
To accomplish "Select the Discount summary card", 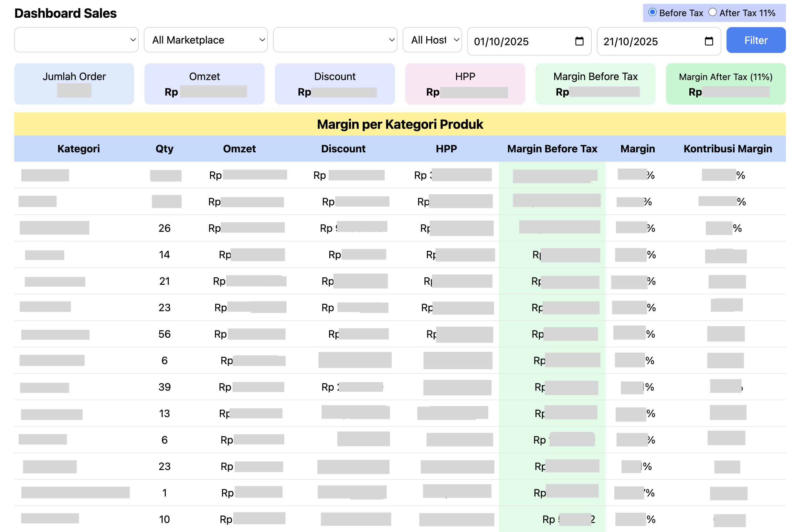I will 334,84.
